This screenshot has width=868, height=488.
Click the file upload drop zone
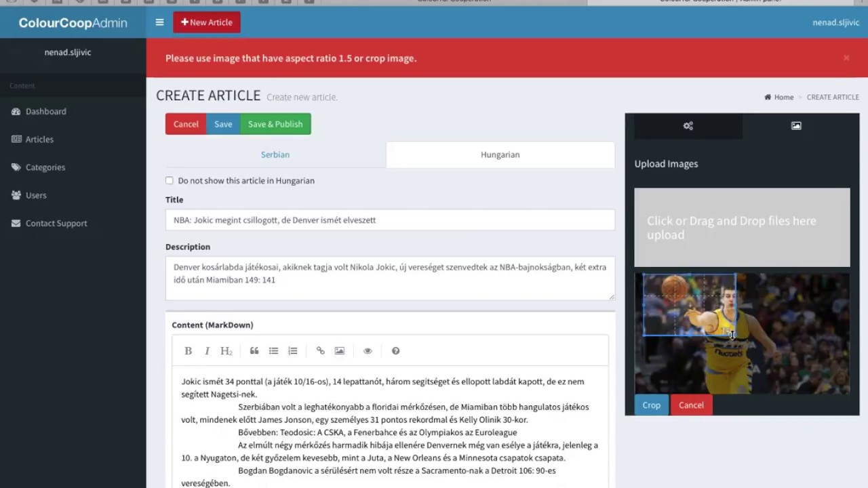tap(742, 228)
